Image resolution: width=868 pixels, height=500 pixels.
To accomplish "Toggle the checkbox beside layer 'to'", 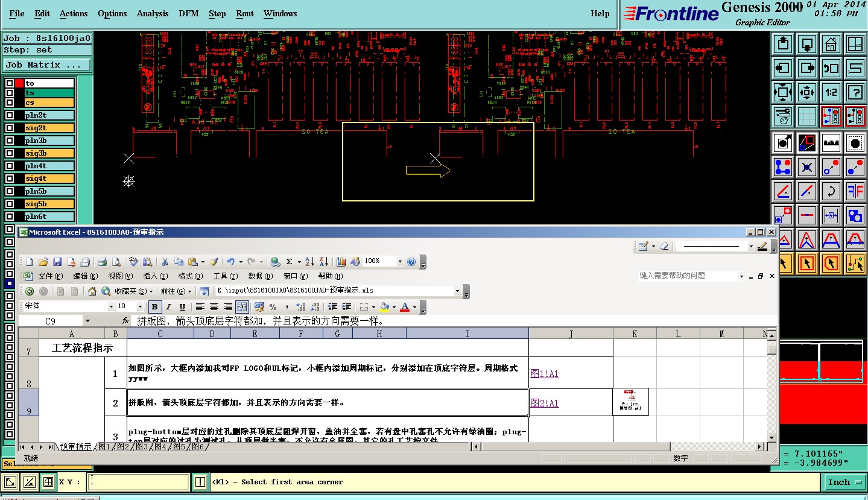I will pyautogui.click(x=10, y=83).
